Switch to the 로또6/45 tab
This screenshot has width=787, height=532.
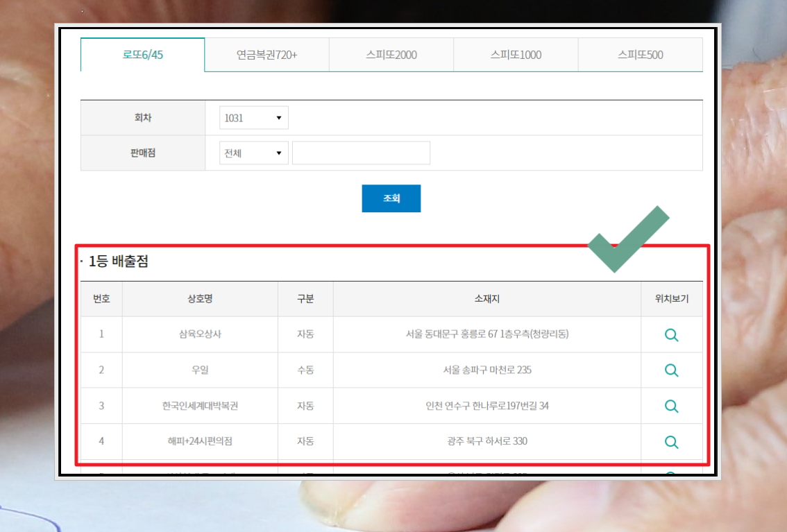tap(142, 55)
